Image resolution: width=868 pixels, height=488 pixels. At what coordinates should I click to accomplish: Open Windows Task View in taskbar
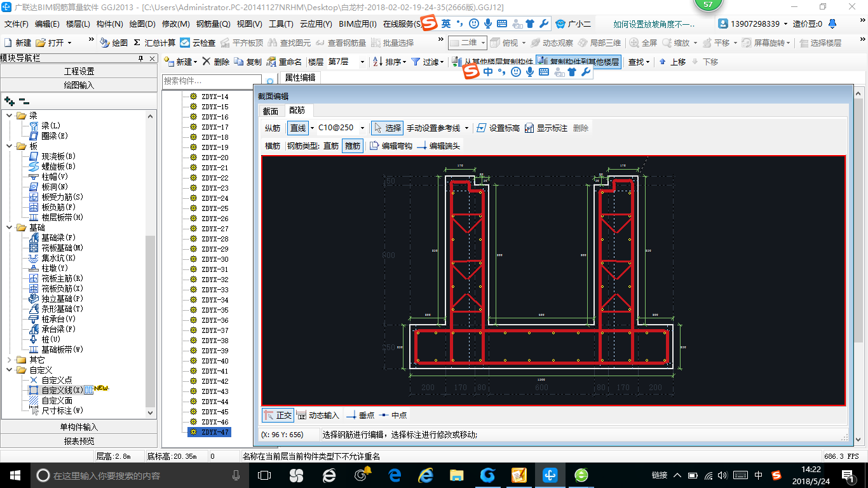point(264,475)
